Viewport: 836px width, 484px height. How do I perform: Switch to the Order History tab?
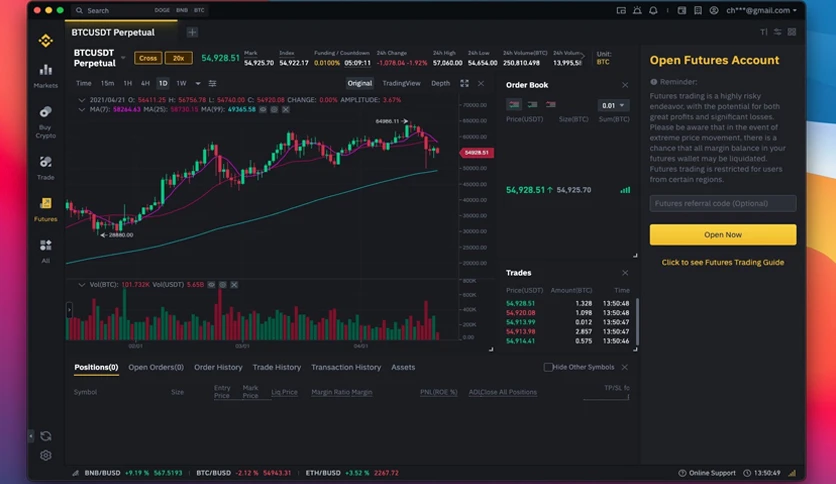click(218, 367)
